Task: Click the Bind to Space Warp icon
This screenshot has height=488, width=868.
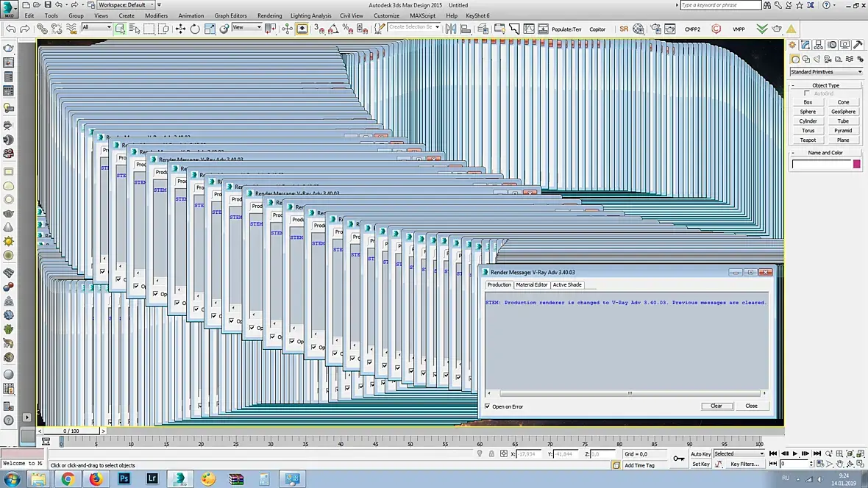Action: click(71, 29)
